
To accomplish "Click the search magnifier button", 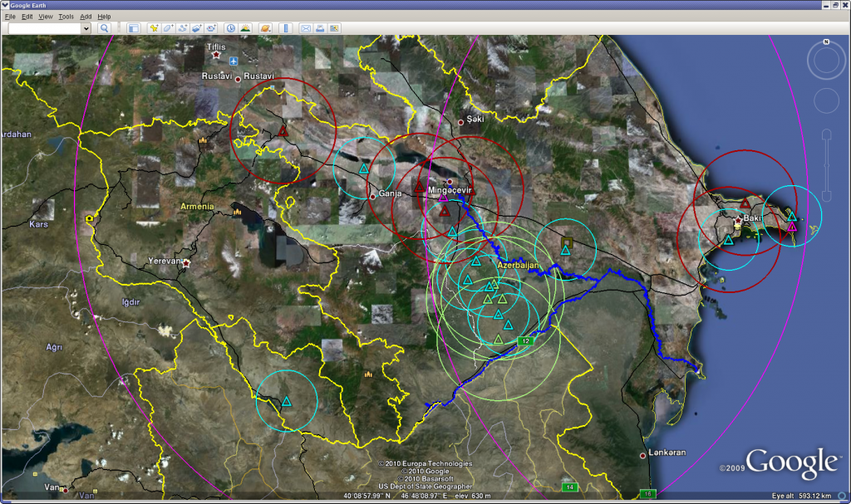I will [x=105, y=28].
